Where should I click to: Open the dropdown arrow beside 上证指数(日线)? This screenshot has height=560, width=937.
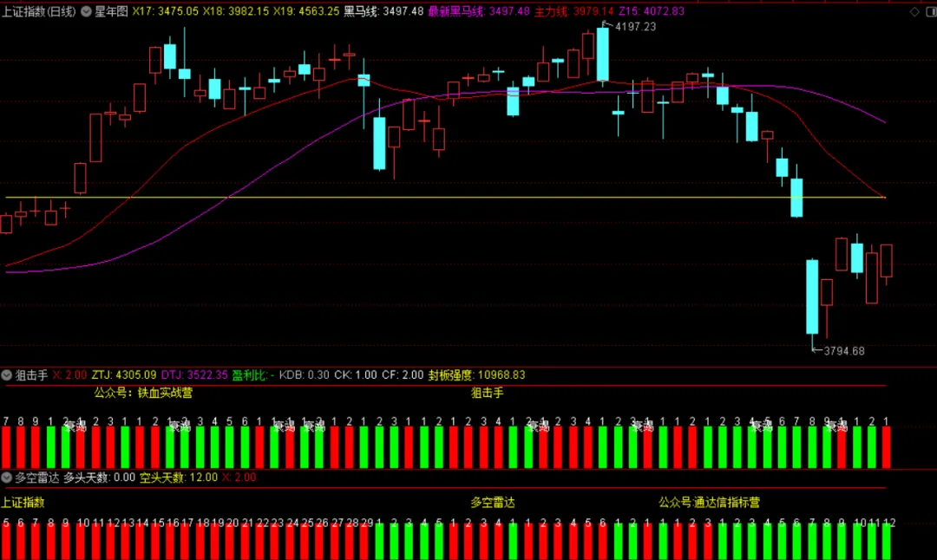[x=86, y=11]
